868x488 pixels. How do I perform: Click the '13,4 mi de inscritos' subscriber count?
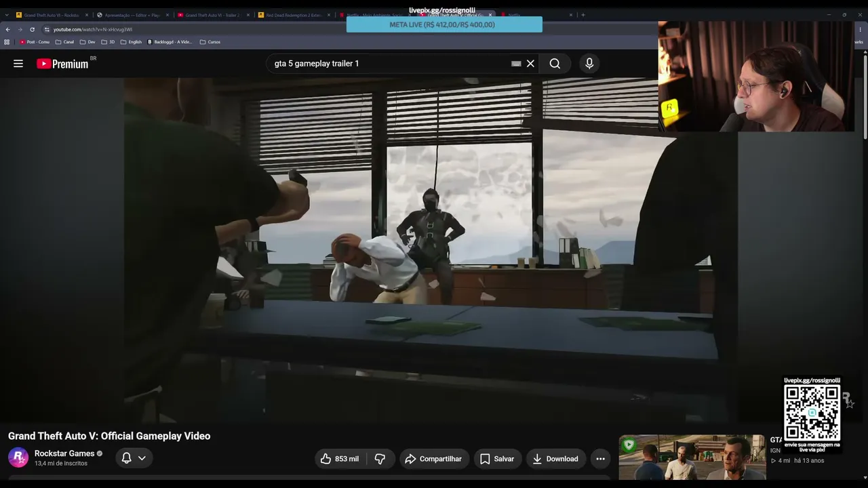click(x=61, y=464)
